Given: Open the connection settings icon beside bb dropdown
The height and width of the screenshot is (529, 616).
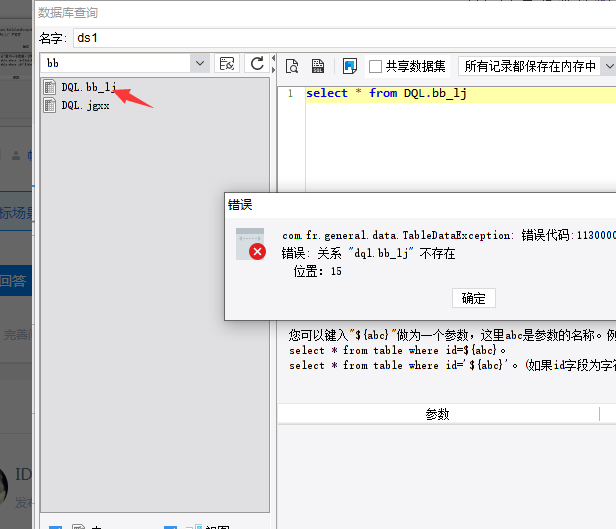Looking at the screenshot, I should coord(227,63).
